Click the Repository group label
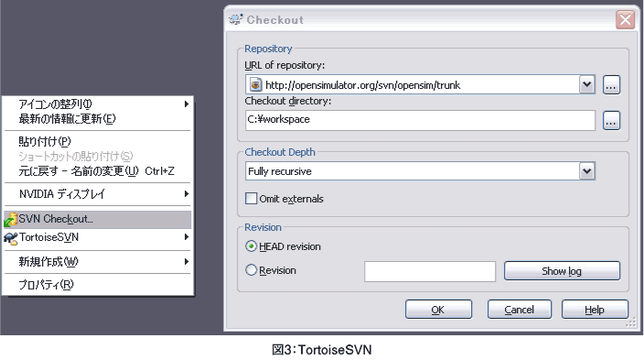This screenshot has height=360, width=644. (x=268, y=49)
